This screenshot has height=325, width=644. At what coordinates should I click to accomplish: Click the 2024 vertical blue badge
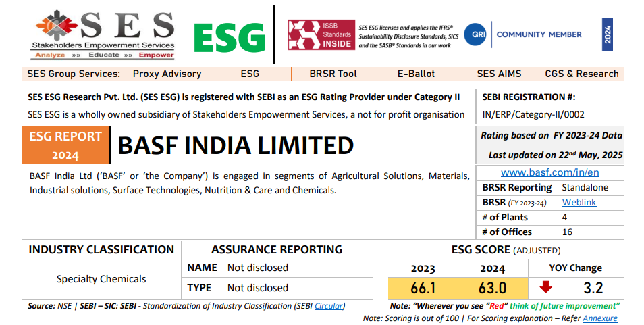[608, 34]
